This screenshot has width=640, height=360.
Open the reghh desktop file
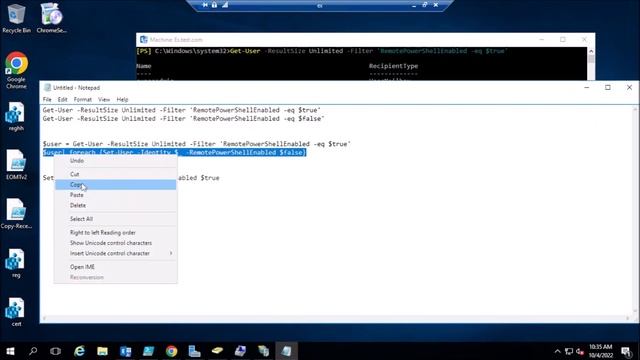(16, 117)
